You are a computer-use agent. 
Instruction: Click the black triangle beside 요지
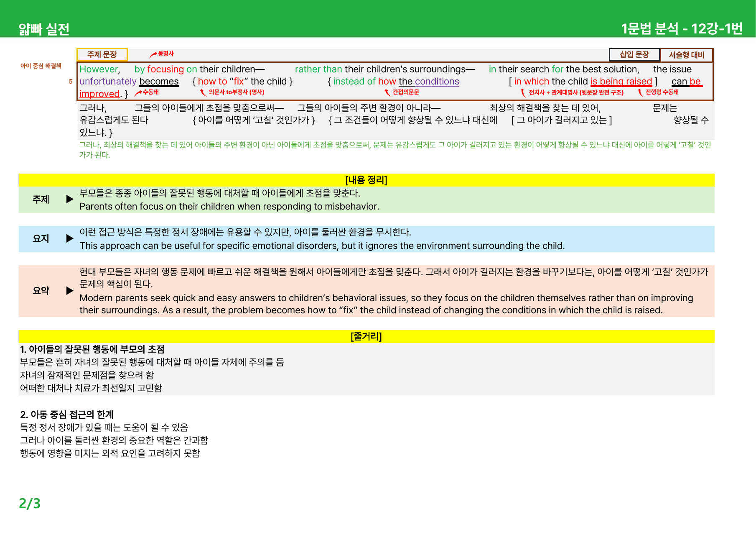pyautogui.click(x=70, y=238)
